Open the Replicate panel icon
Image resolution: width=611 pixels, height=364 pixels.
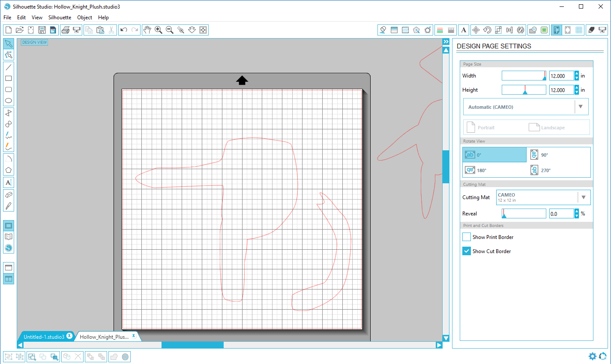pos(520,30)
